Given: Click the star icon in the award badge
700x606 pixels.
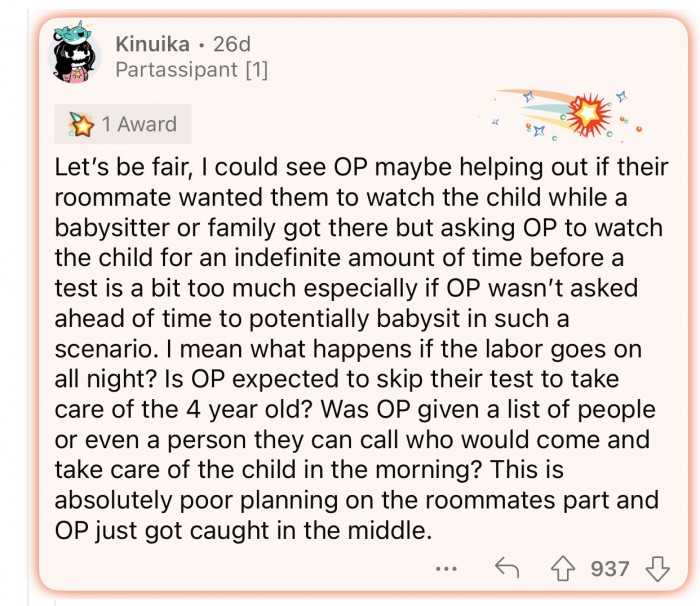Looking at the screenshot, I should 81,125.
